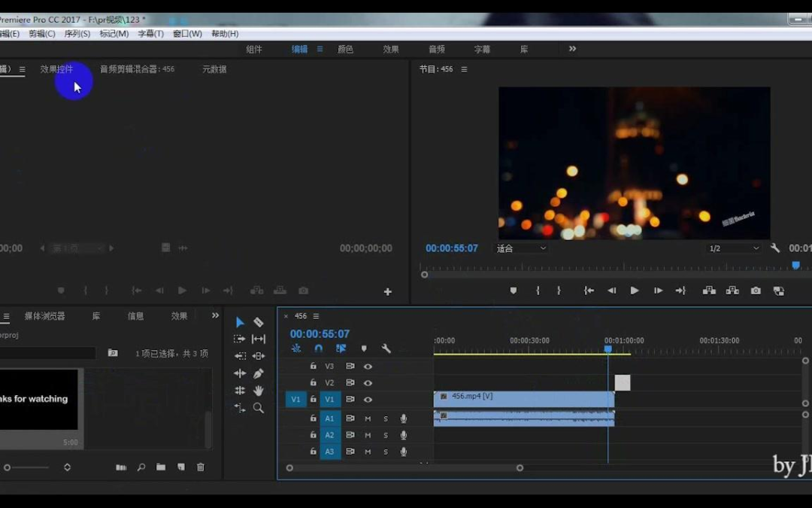
Task: Open the 序列(S) menu
Action: pyautogui.click(x=77, y=34)
